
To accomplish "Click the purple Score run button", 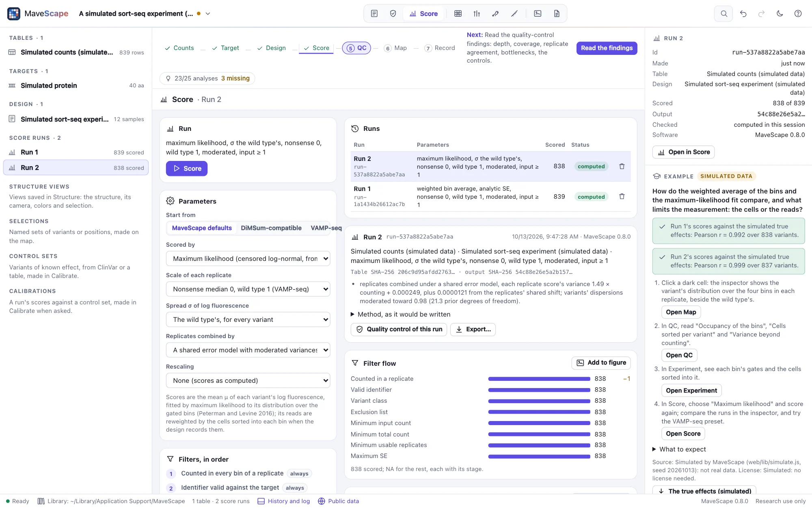I will coord(187,168).
